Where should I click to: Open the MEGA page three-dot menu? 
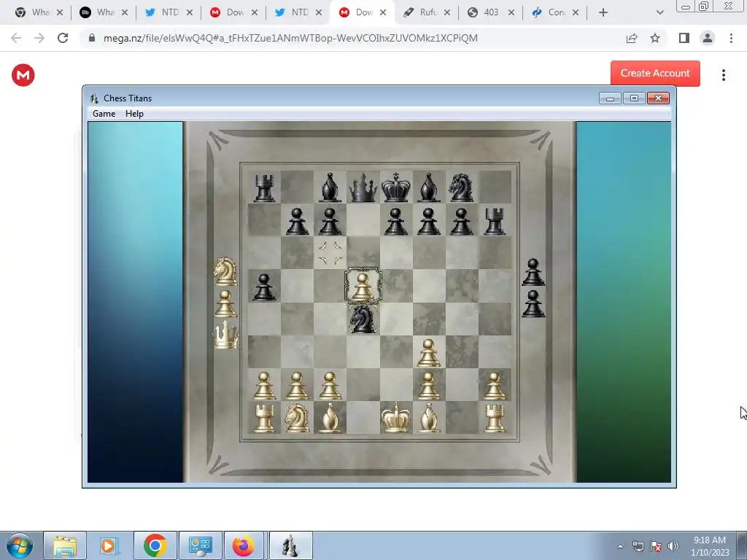pos(723,75)
